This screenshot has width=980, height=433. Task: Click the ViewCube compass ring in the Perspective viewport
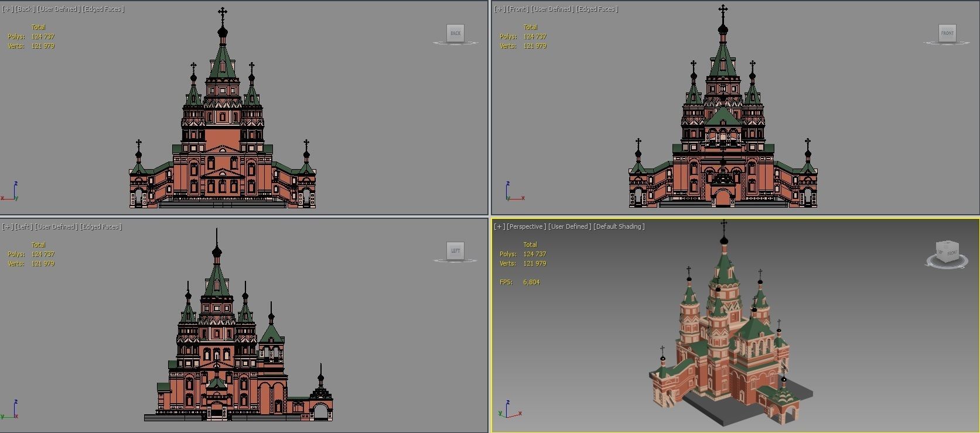pyautogui.click(x=947, y=263)
